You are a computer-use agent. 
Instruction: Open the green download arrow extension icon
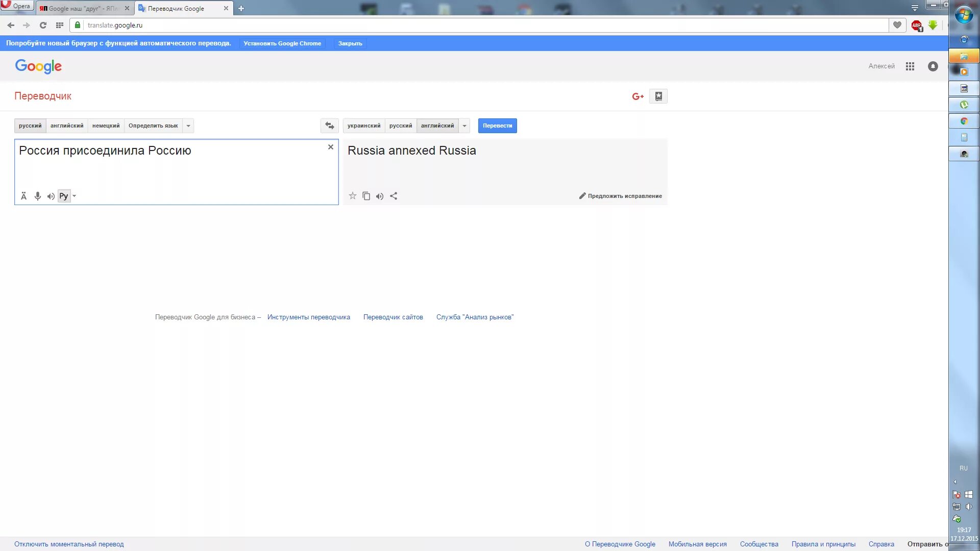click(x=933, y=25)
